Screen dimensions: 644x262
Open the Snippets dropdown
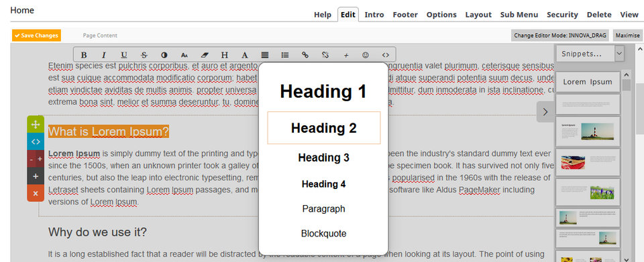(590, 54)
